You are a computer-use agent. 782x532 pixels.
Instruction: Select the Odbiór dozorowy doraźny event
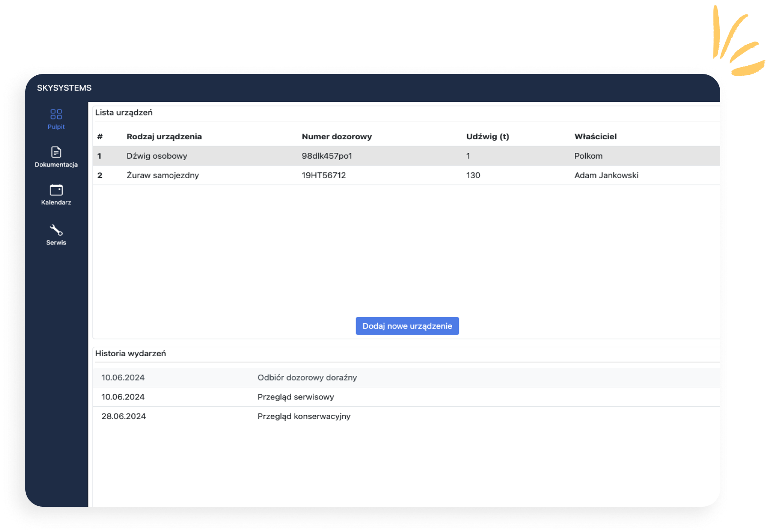[406, 378]
